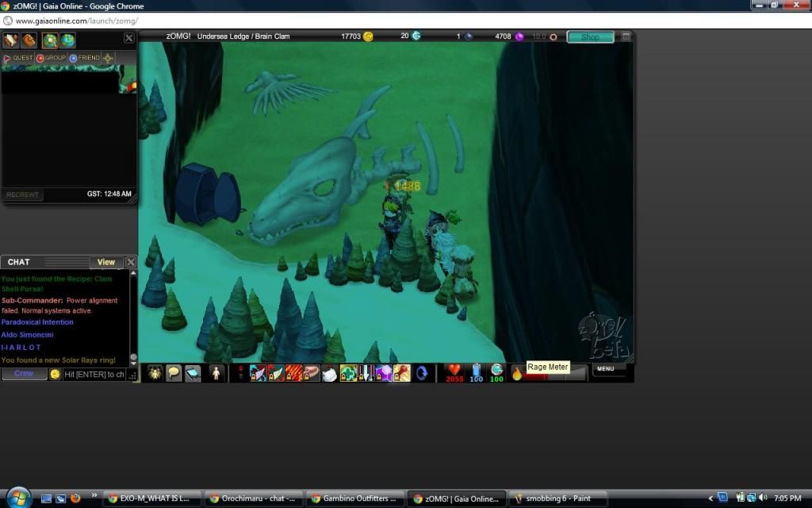The width and height of the screenshot is (812, 508).
Task: Close the minimap panel
Action: [129, 38]
